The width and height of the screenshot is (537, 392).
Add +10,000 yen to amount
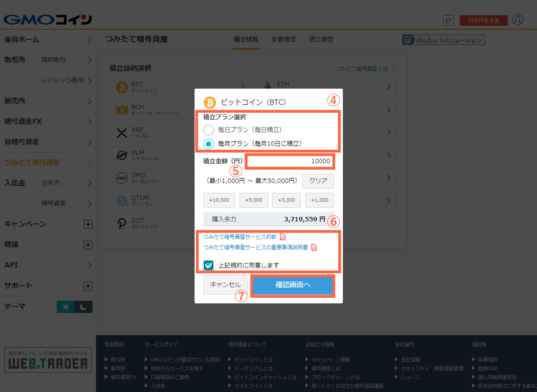[x=219, y=200]
